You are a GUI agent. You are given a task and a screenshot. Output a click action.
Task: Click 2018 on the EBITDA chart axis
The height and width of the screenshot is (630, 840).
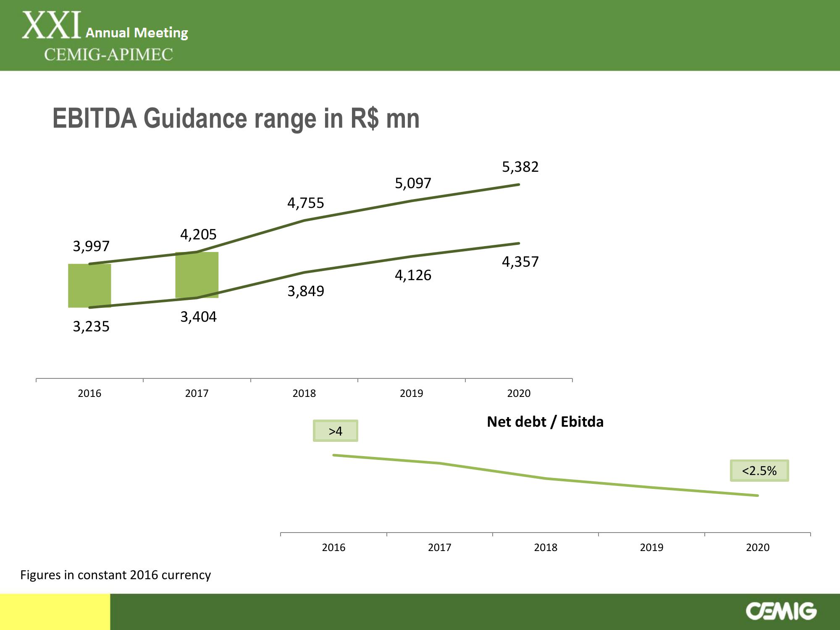(x=304, y=394)
